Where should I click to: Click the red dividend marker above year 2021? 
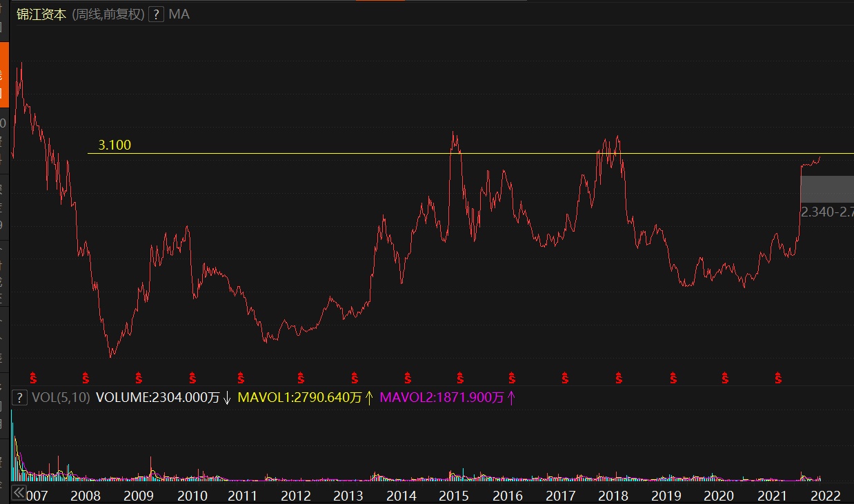click(778, 378)
